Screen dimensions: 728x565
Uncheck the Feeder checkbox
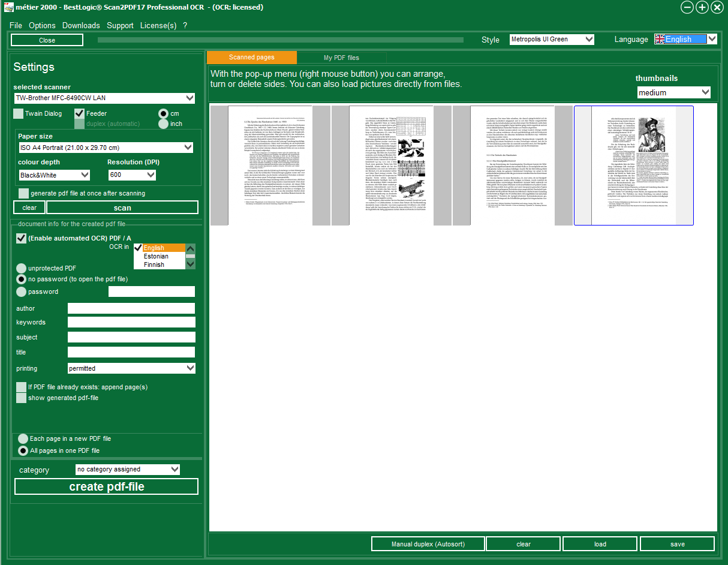point(79,113)
